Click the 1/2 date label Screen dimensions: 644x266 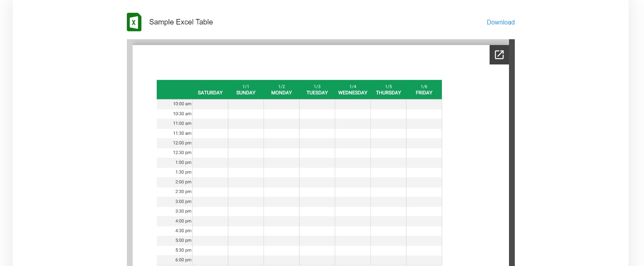tap(282, 87)
